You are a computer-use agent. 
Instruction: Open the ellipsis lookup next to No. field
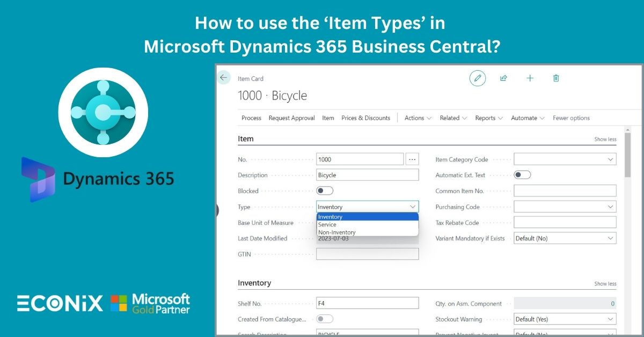[x=412, y=158]
